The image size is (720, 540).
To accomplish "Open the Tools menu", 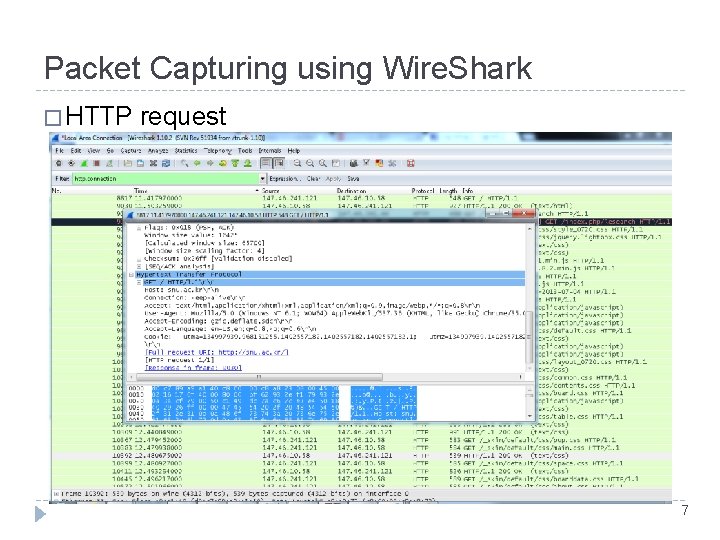I will point(245,151).
